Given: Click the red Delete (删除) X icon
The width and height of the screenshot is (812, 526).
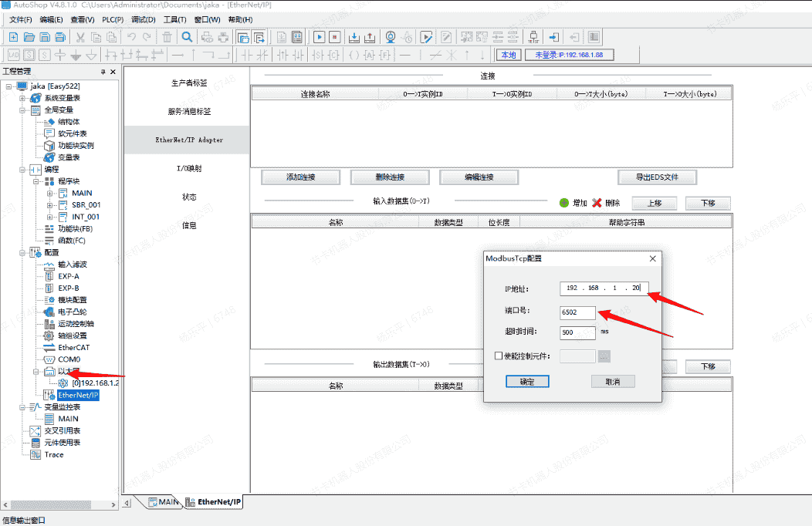Looking at the screenshot, I should pos(597,203).
